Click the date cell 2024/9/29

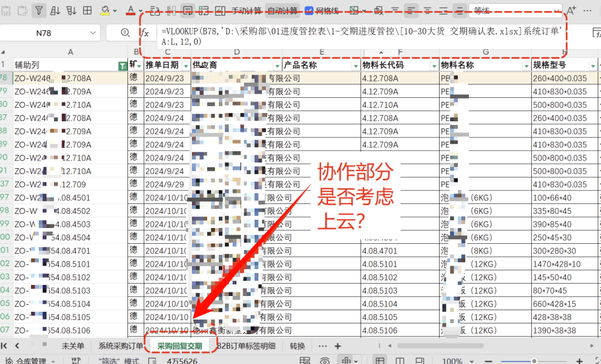tap(167, 185)
